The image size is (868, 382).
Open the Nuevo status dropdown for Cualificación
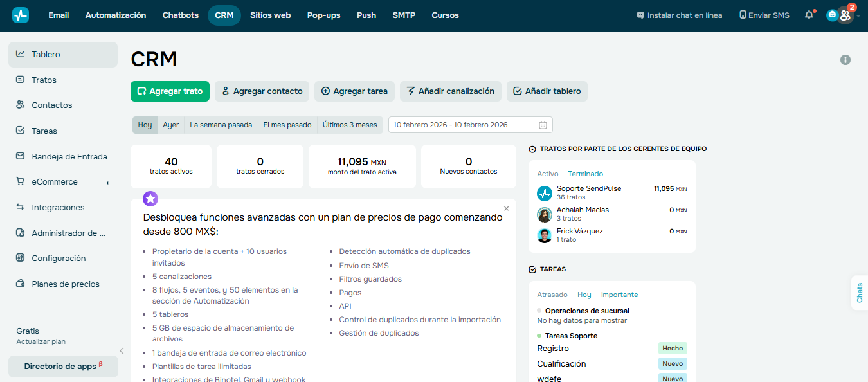click(x=673, y=363)
